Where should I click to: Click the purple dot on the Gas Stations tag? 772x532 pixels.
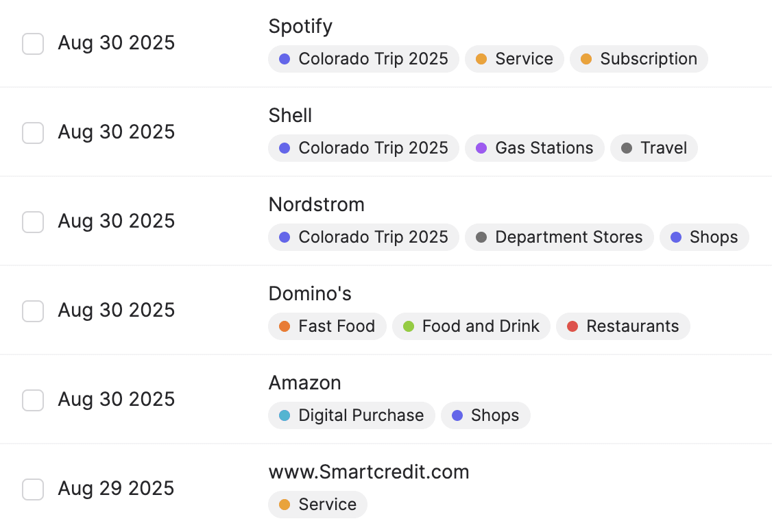click(481, 148)
